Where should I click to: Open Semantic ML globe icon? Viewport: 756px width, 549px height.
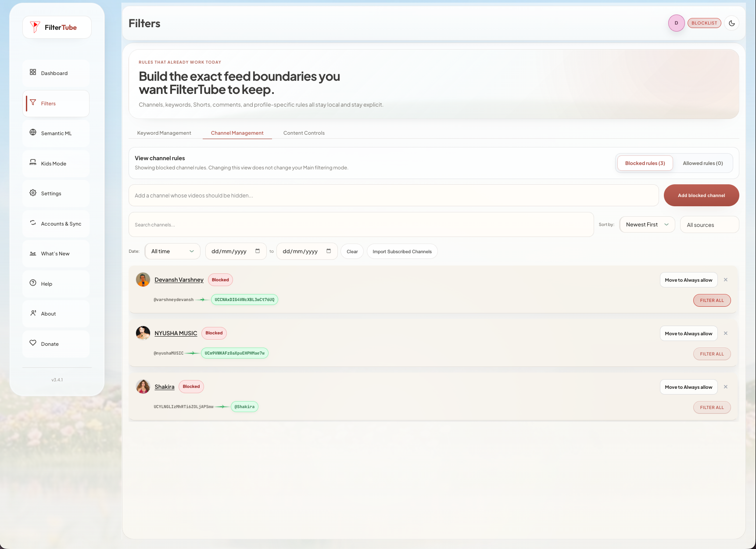(33, 133)
